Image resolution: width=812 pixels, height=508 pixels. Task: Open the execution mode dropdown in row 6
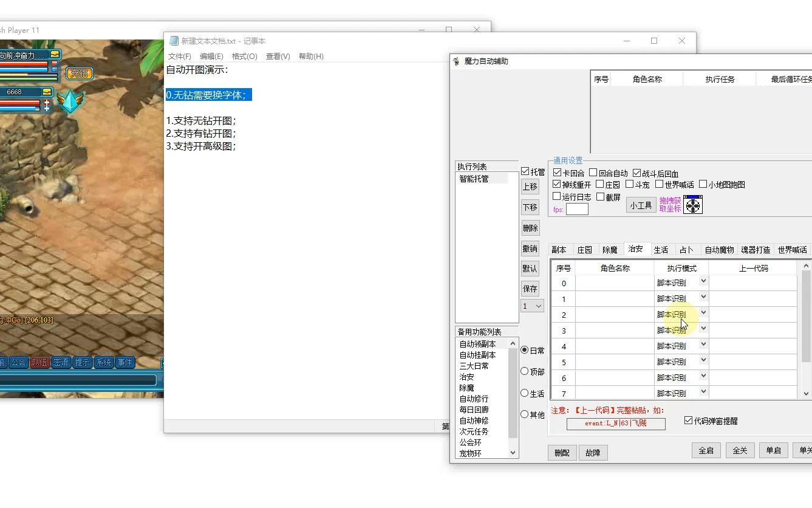click(x=703, y=376)
